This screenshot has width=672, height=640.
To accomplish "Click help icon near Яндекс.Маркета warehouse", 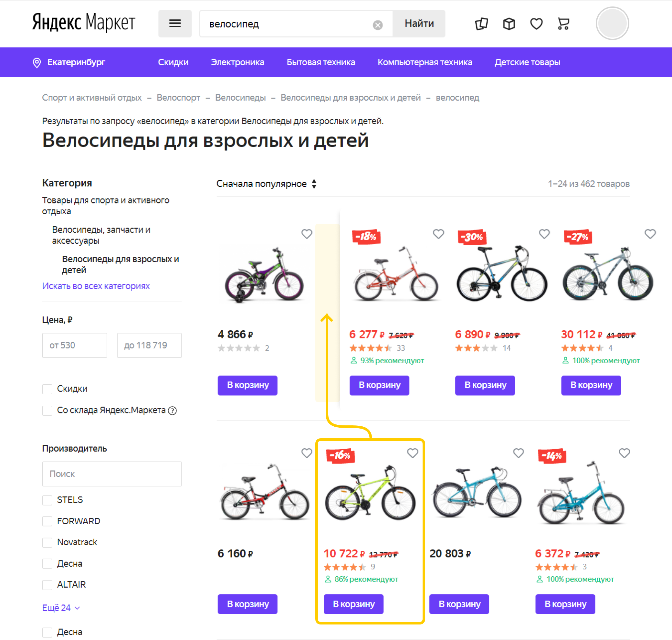I will point(173,411).
